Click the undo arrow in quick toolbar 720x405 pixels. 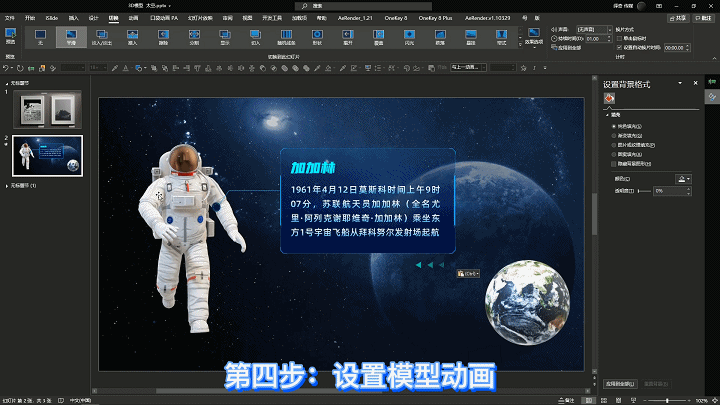pyautogui.click(x=6, y=68)
